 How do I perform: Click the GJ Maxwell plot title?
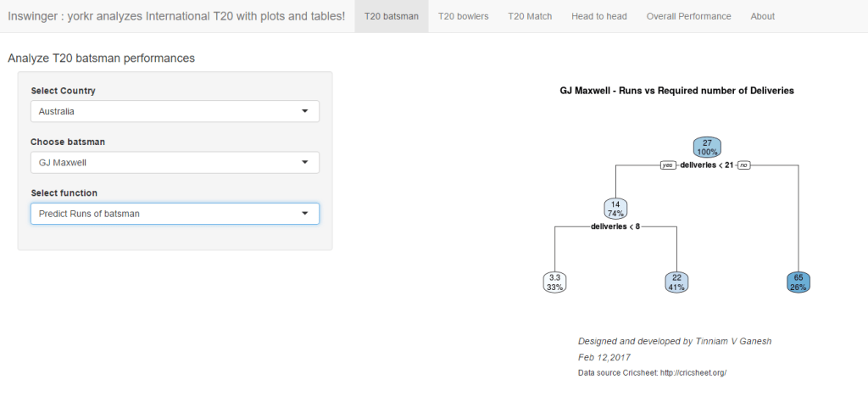coord(676,90)
